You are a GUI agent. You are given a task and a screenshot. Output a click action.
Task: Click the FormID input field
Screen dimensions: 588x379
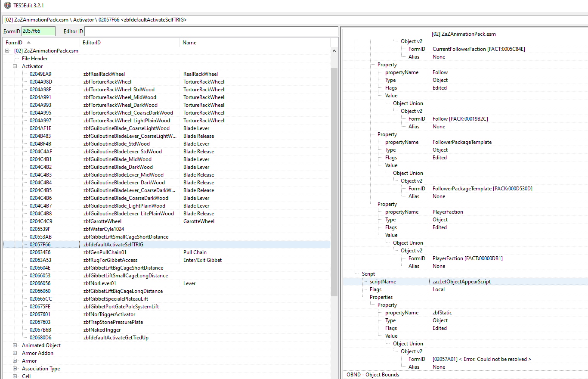coord(38,31)
